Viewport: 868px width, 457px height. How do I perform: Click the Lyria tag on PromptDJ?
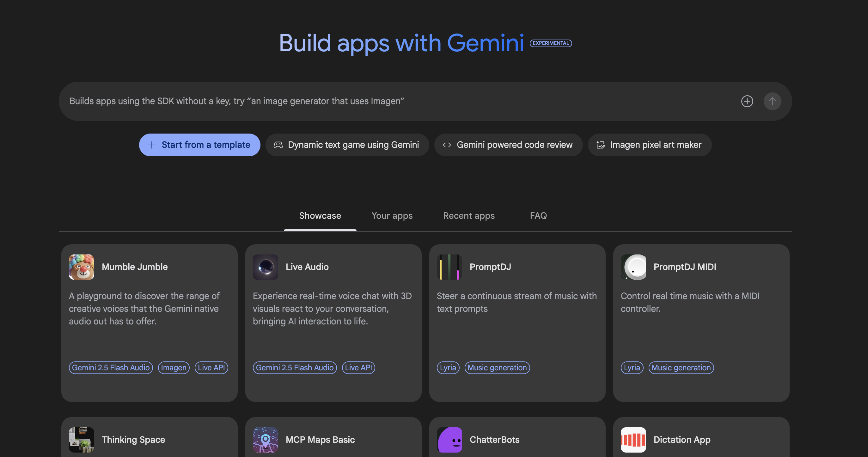pos(448,368)
